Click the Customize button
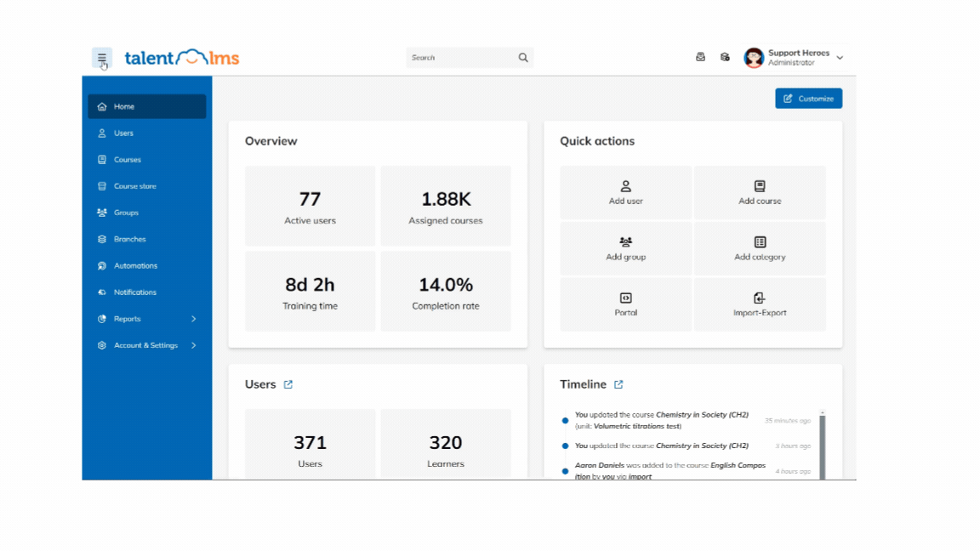 809,98
